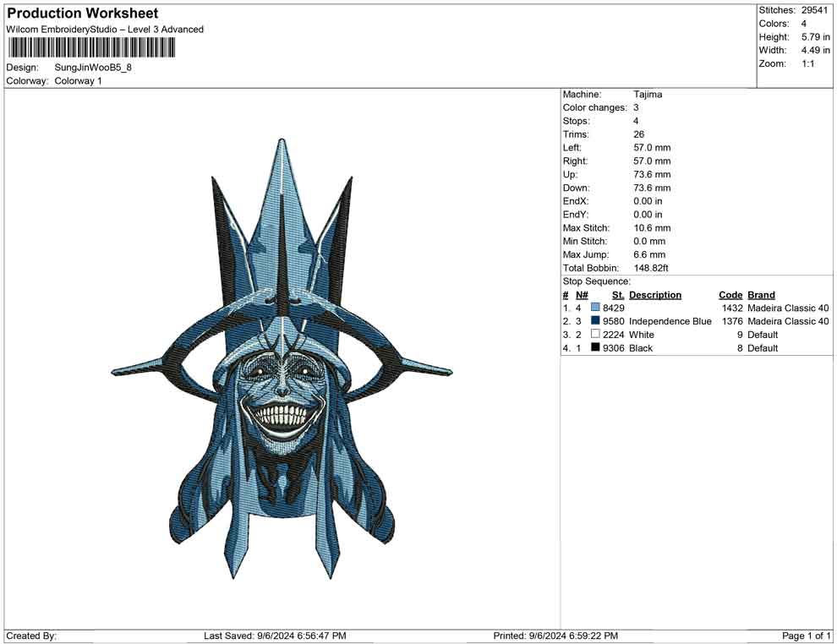Click the Colors value '4'
837x644 pixels.
803,24
